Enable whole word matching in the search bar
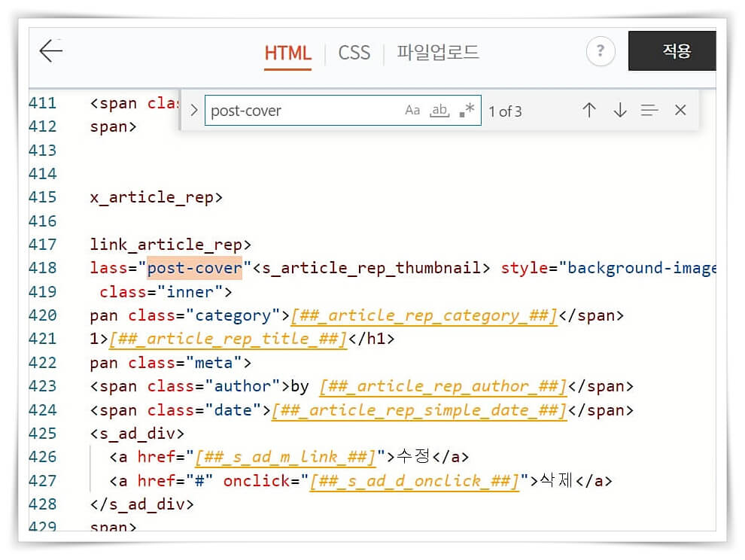 tap(440, 110)
